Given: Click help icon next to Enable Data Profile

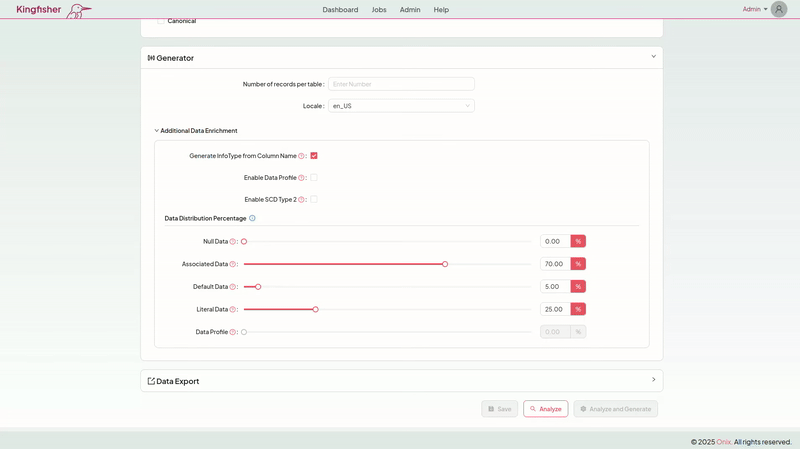Looking at the screenshot, I should (301, 178).
